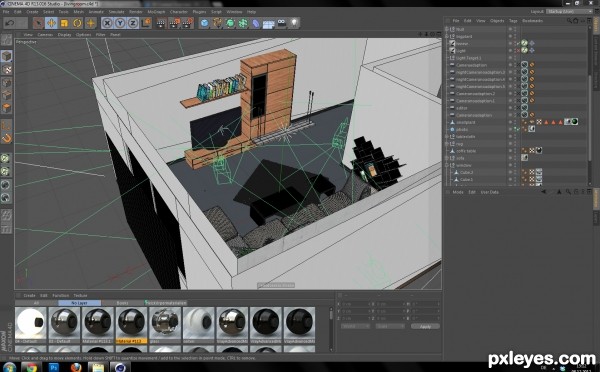Expand the sofa null object in the tree
This screenshot has width=600, height=372.
[x=447, y=158]
